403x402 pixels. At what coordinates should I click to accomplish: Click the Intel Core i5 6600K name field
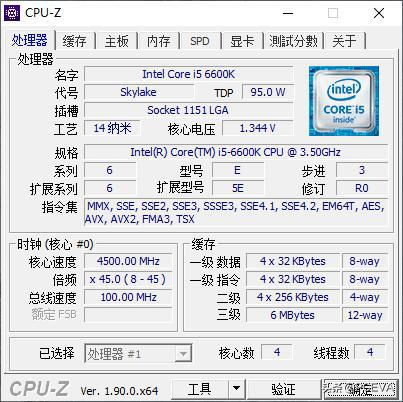189,74
